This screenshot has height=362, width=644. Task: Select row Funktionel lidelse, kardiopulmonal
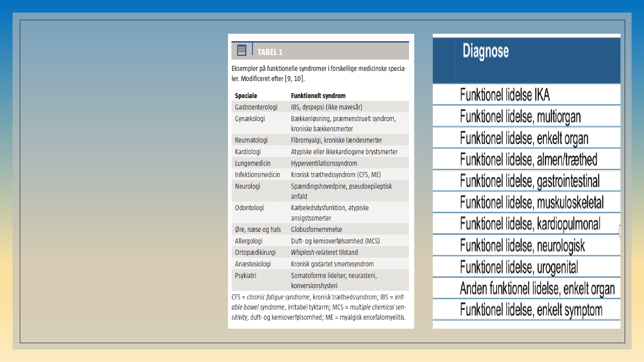point(527,224)
